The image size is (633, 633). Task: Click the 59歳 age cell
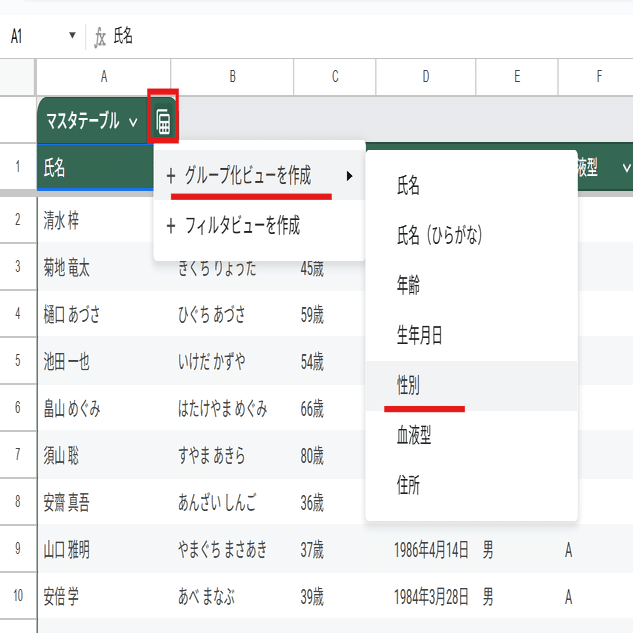329,314
